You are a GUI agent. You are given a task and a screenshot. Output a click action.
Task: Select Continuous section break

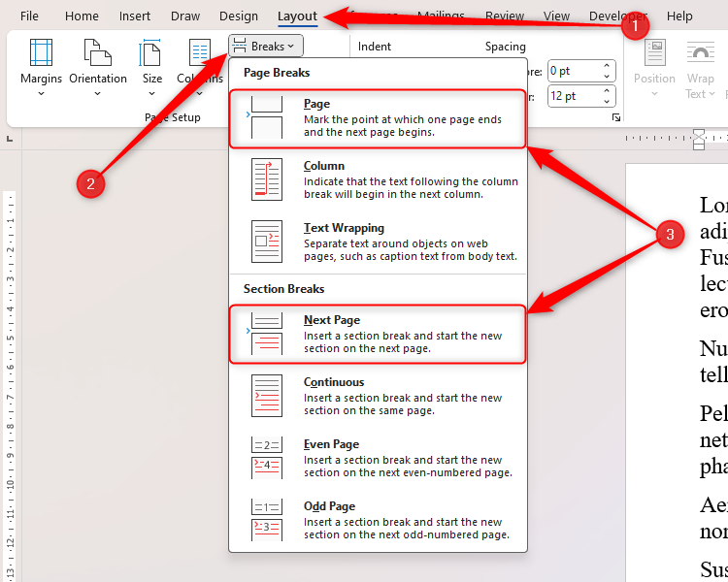(x=378, y=397)
